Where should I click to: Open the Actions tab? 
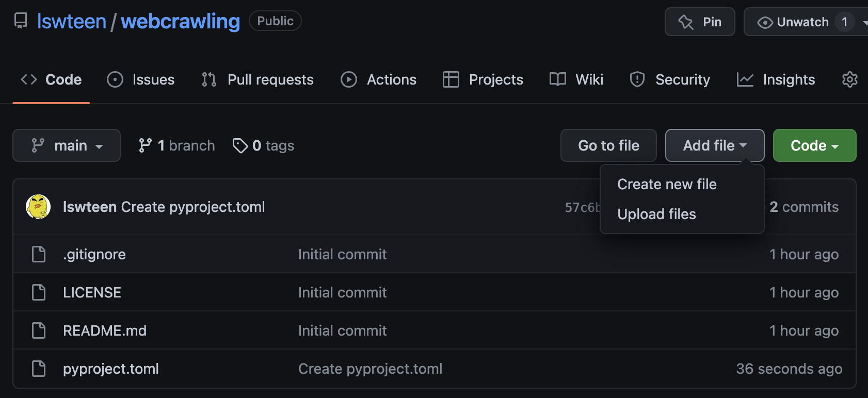(x=379, y=79)
